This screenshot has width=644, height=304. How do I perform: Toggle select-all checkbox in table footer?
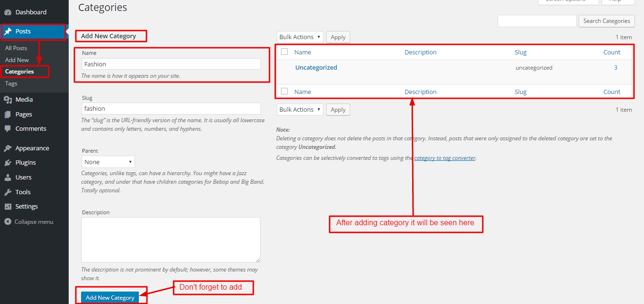coord(284,91)
